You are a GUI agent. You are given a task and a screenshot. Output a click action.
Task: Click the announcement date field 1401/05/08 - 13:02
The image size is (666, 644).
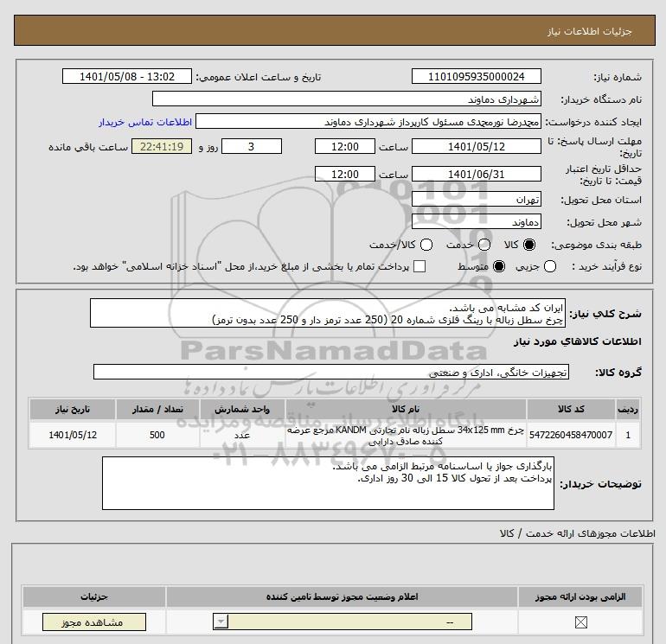coord(127,76)
